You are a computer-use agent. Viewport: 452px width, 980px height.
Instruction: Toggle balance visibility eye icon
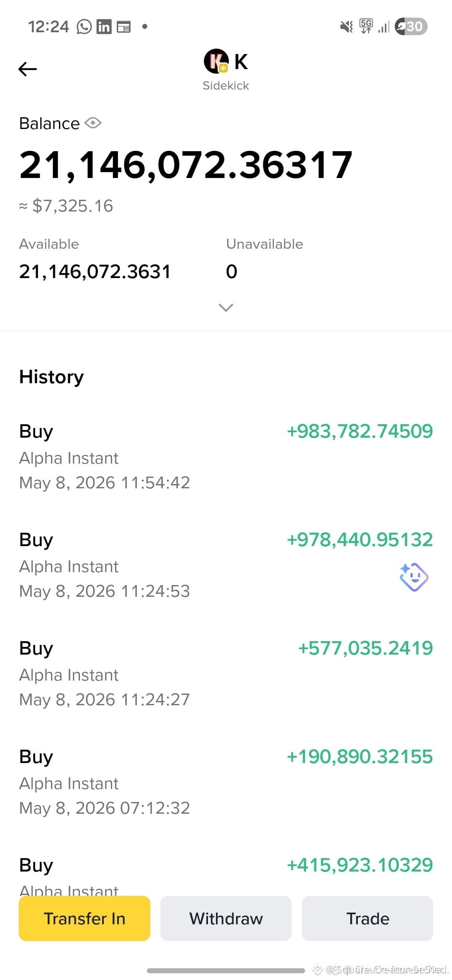93,123
